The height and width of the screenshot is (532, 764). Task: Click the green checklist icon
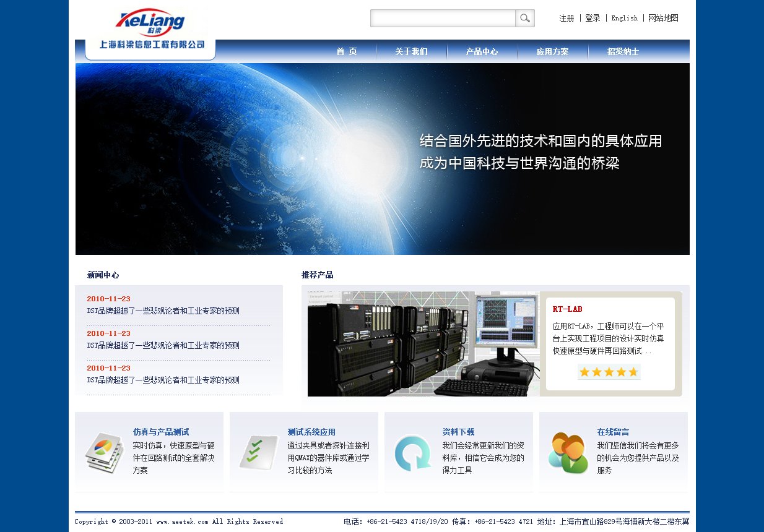click(x=259, y=452)
